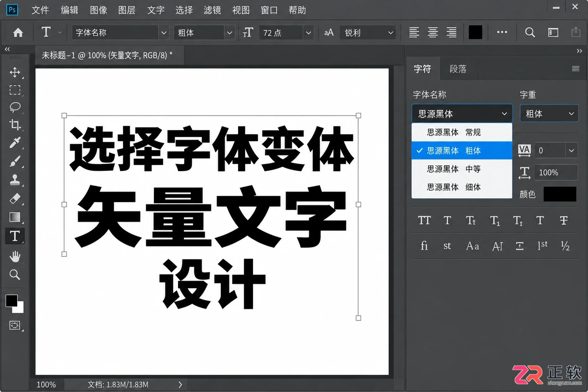The width and height of the screenshot is (588, 392).
Task: Select the Eyedropper tool
Action: (x=15, y=143)
